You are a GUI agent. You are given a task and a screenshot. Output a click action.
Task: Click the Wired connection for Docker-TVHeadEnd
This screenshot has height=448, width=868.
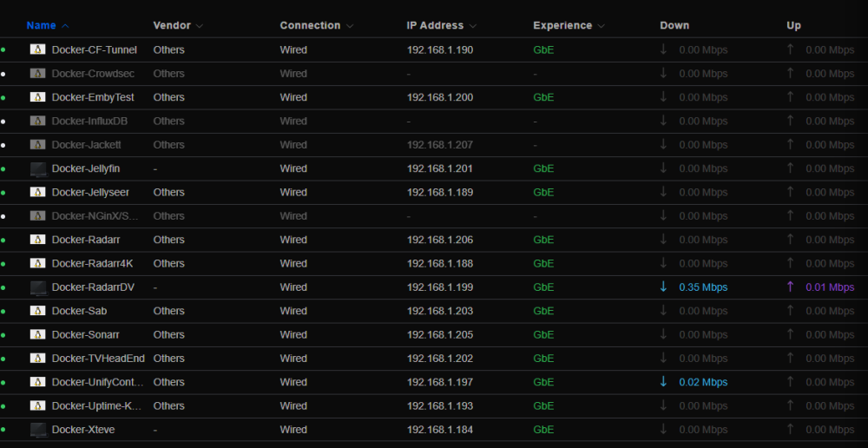tap(293, 359)
